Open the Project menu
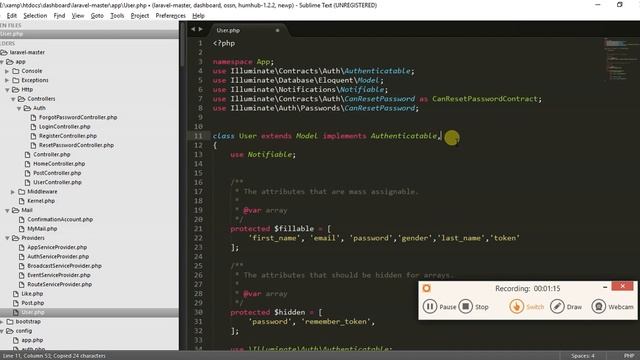Screen dimensions: 640x360 pyautogui.click(x=140, y=16)
